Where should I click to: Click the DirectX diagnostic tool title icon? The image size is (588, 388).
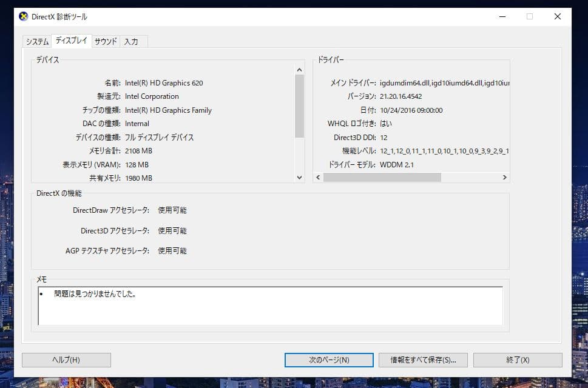pos(24,16)
